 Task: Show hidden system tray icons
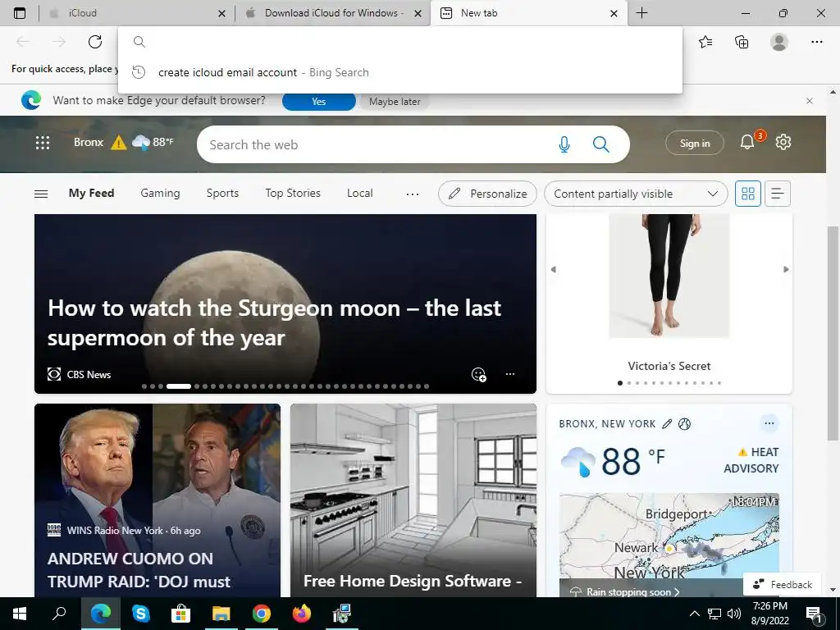pyautogui.click(x=694, y=614)
